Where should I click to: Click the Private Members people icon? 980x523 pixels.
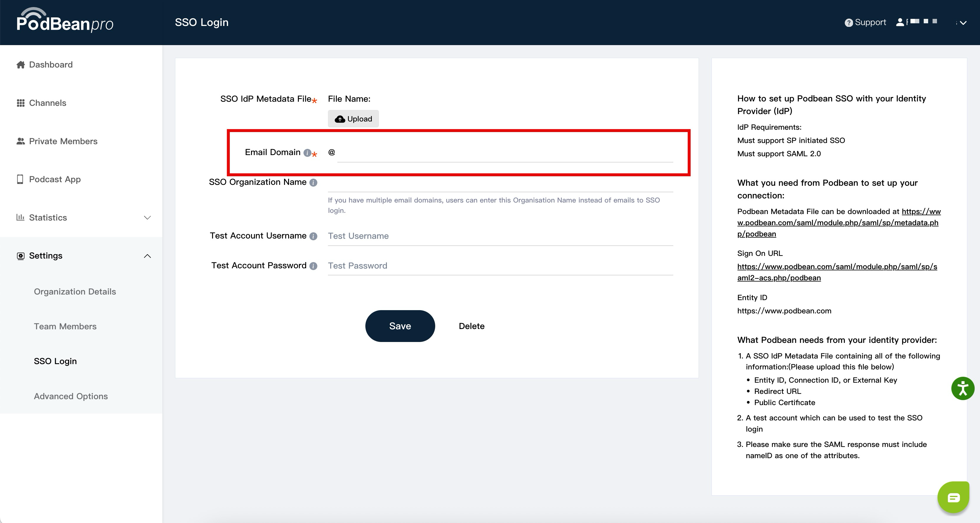(21, 141)
